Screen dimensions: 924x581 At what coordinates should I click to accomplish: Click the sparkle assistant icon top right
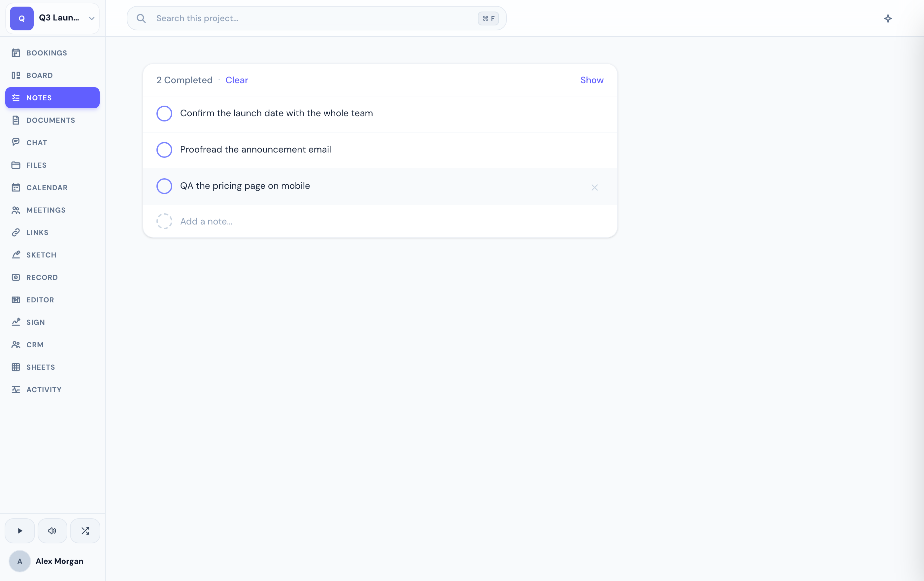(888, 18)
